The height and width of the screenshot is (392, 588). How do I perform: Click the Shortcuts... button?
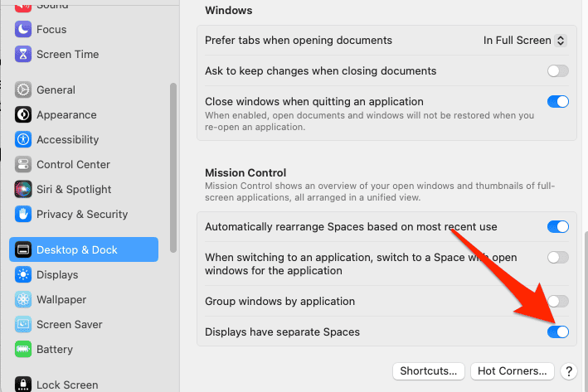(x=428, y=371)
